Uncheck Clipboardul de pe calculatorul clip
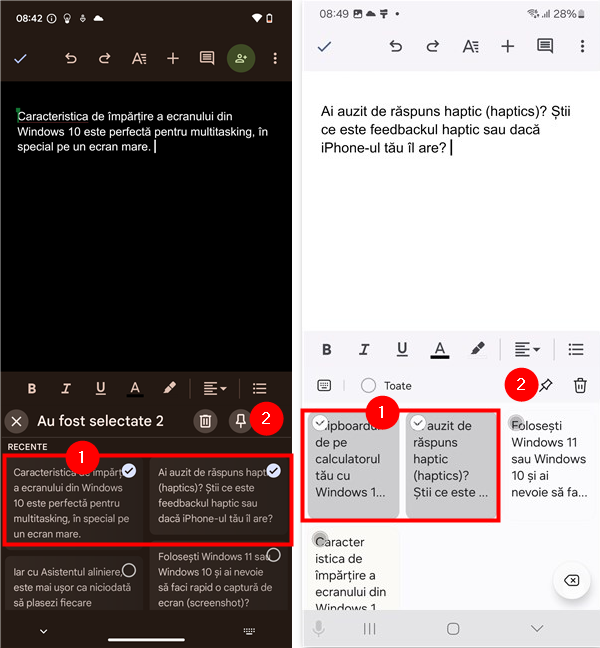600x648 pixels. point(320,423)
